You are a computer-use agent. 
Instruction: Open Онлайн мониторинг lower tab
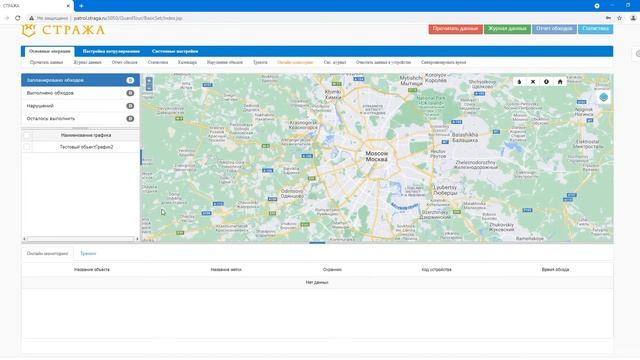click(x=47, y=253)
